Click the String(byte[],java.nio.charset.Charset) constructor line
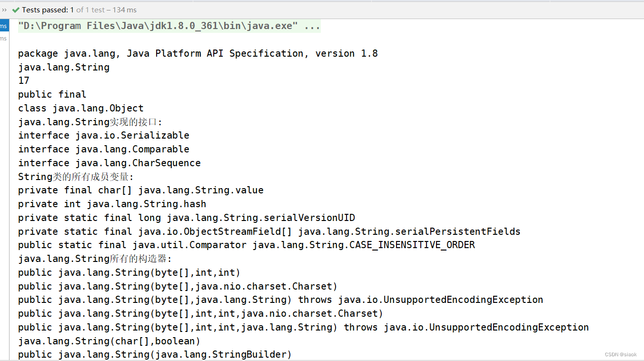 (178, 286)
